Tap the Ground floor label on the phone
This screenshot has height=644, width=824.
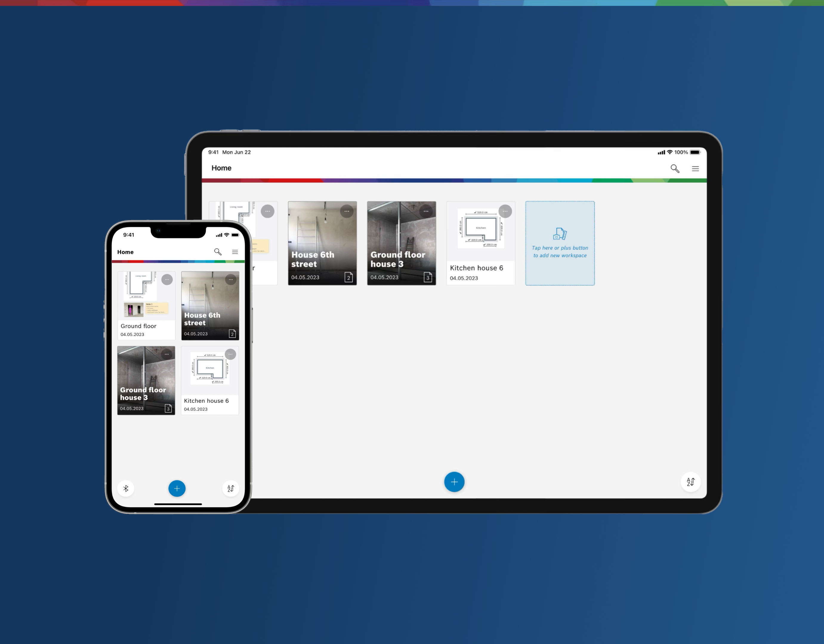click(138, 326)
